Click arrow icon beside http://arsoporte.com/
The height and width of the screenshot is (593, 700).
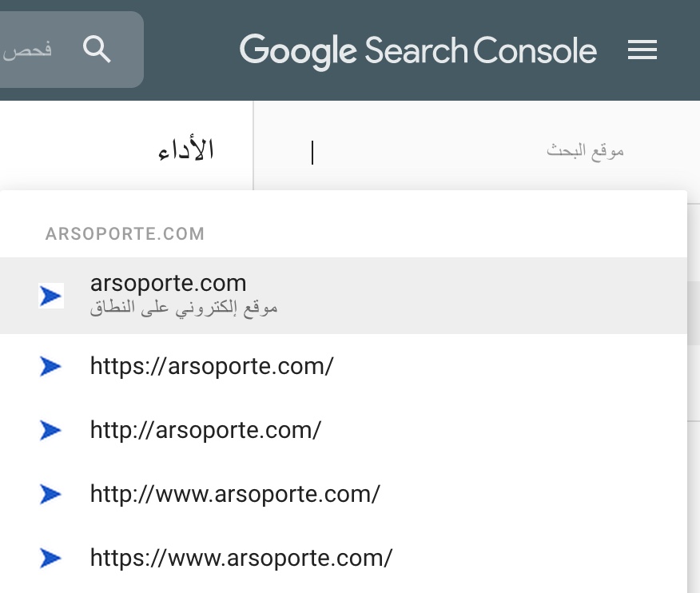50,430
